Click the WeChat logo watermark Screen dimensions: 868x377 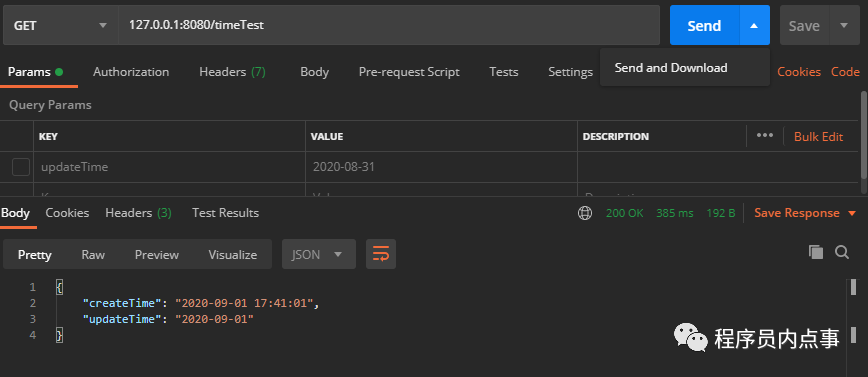point(690,337)
